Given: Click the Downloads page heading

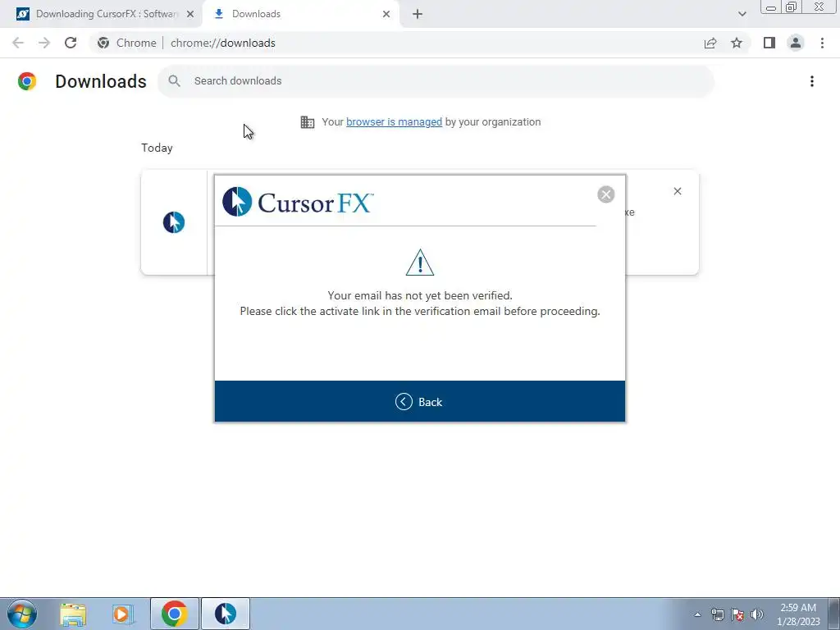Looking at the screenshot, I should click(x=101, y=81).
